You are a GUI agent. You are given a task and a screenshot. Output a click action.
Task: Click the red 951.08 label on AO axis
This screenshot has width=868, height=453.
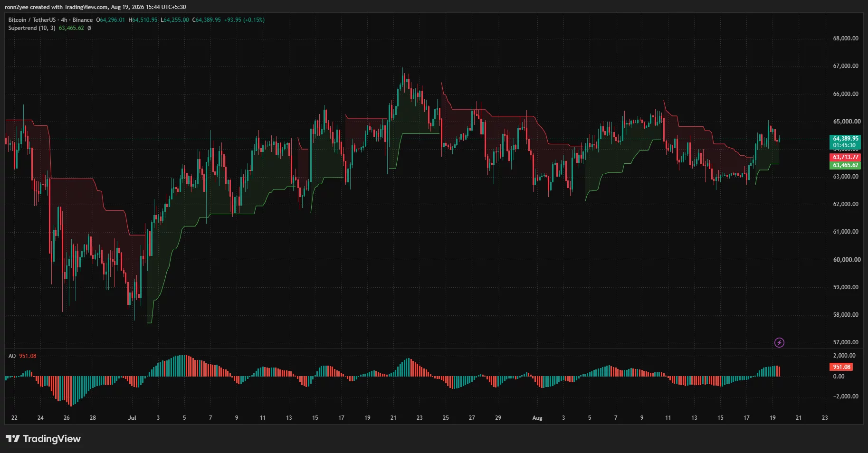(841, 367)
